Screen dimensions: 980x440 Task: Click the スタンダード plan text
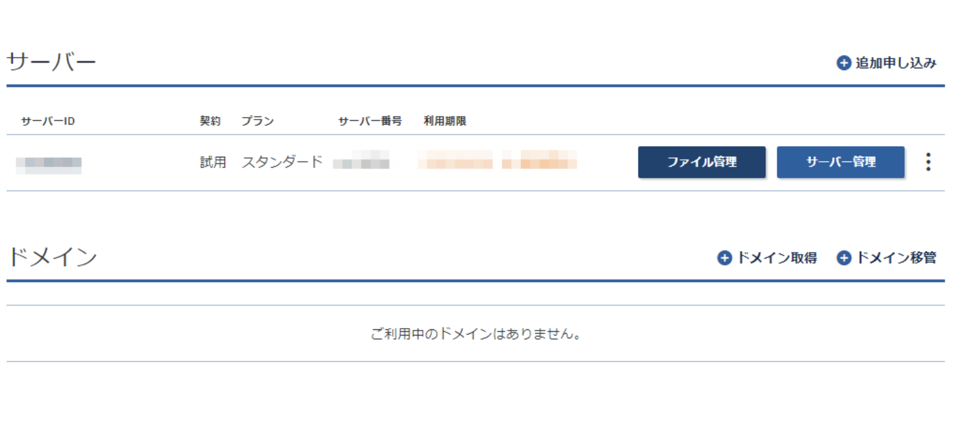pos(282,162)
